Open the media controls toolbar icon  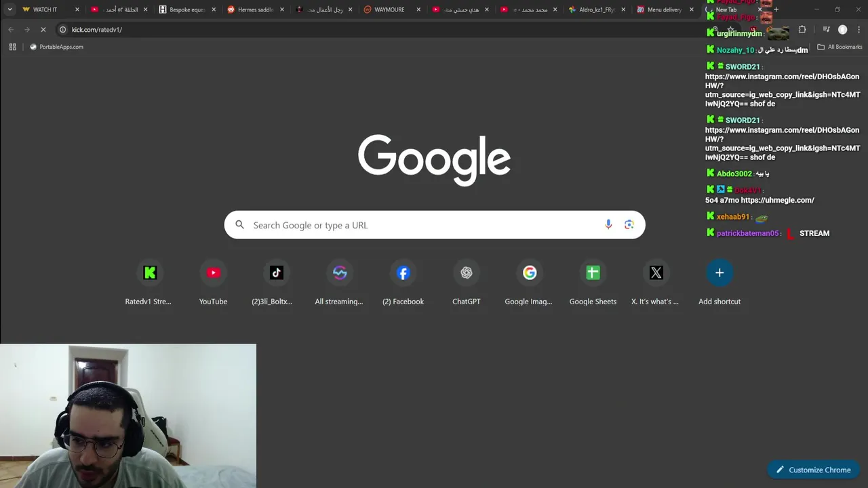(826, 30)
